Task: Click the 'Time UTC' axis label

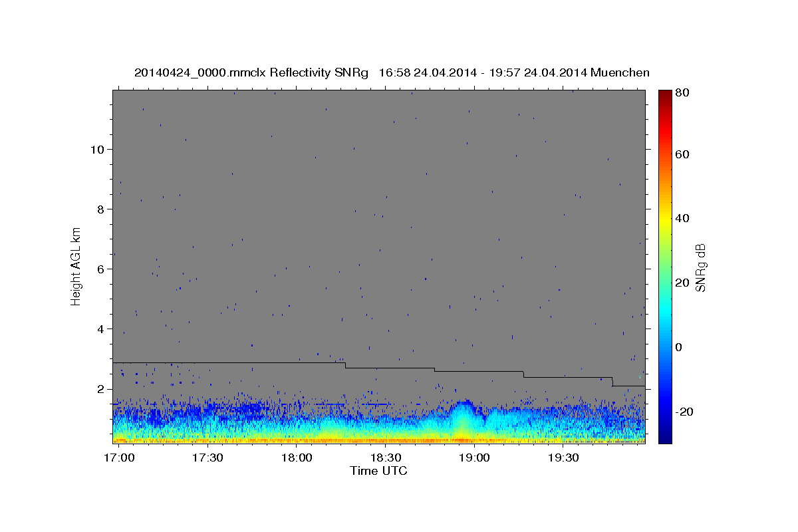Action: (378, 471)
